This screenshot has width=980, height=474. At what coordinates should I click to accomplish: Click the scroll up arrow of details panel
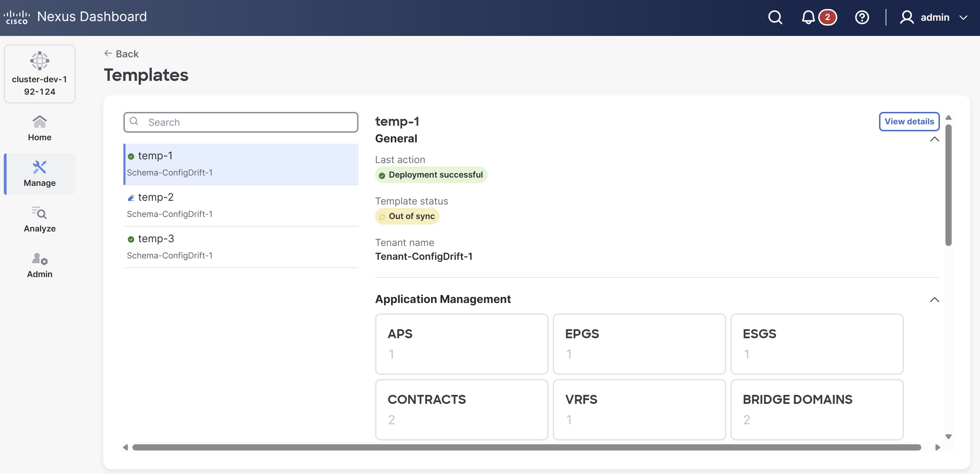pyautogui.click(x=949, y=117)
